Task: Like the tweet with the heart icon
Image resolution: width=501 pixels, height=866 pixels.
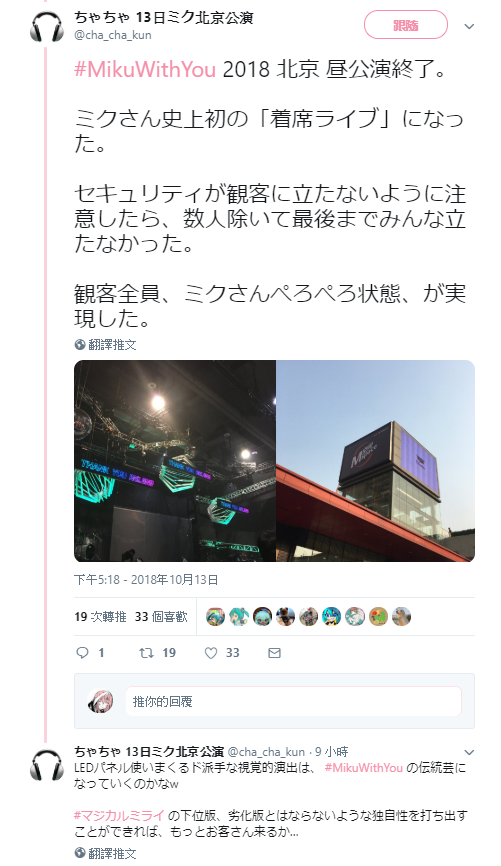Action: [211, 653]
